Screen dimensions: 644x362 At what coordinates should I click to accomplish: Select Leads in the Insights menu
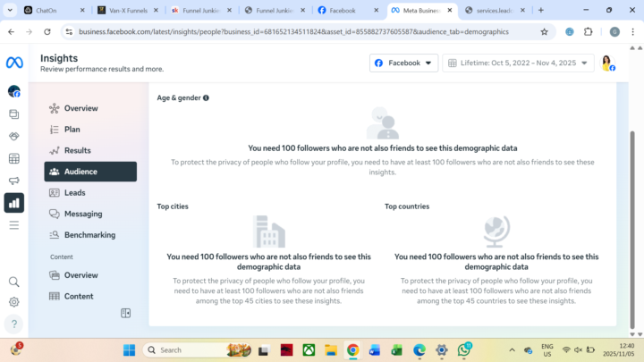pyautogui.click(x=90, y=192)
